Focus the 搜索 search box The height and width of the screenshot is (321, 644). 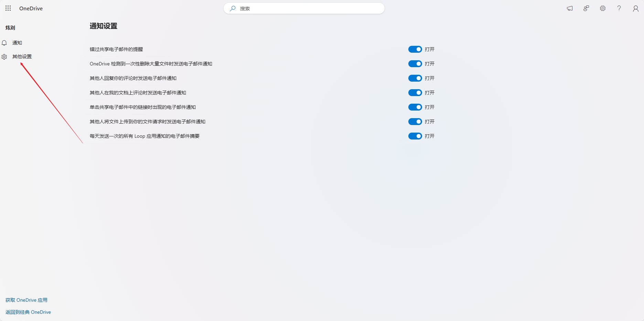click(x=304, y=8)
